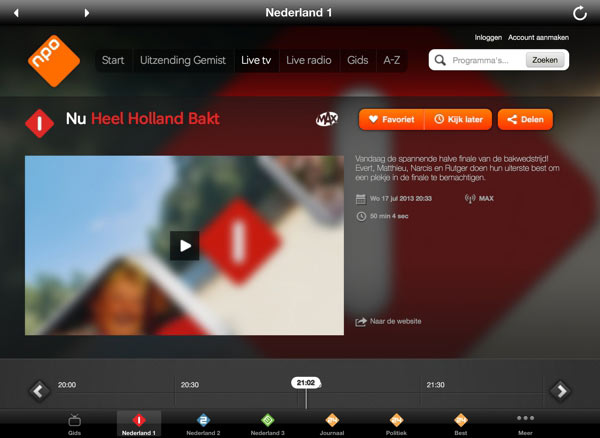Open Live radio menu item
Screen dimensions: 600x438
(x=309, y=60)
